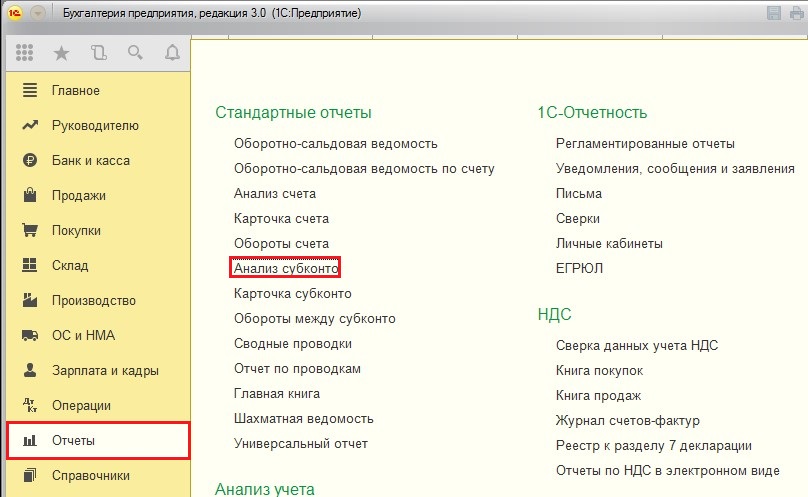Screen dimensions: 808x497
Task: Open the main menu dropdown arrow in title bar
Action: (38, 13)
